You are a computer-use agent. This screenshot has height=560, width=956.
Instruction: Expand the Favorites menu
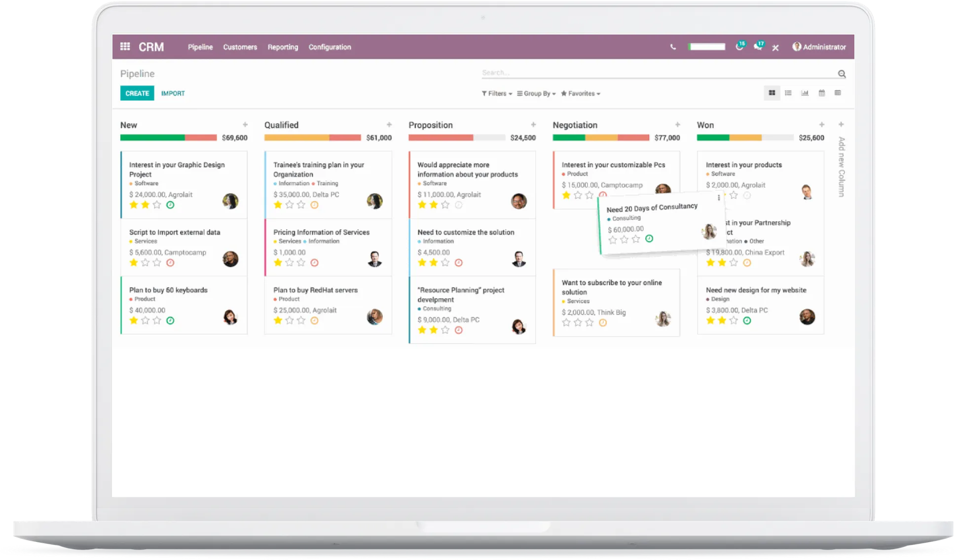(580, 93)
